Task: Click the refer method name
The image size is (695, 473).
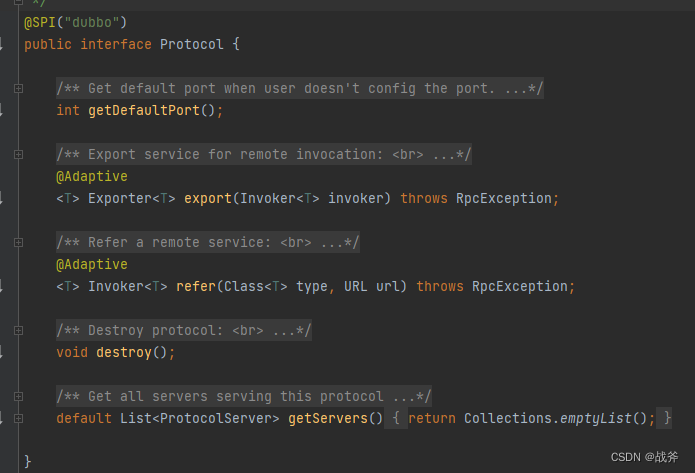Action: (196, 286)
